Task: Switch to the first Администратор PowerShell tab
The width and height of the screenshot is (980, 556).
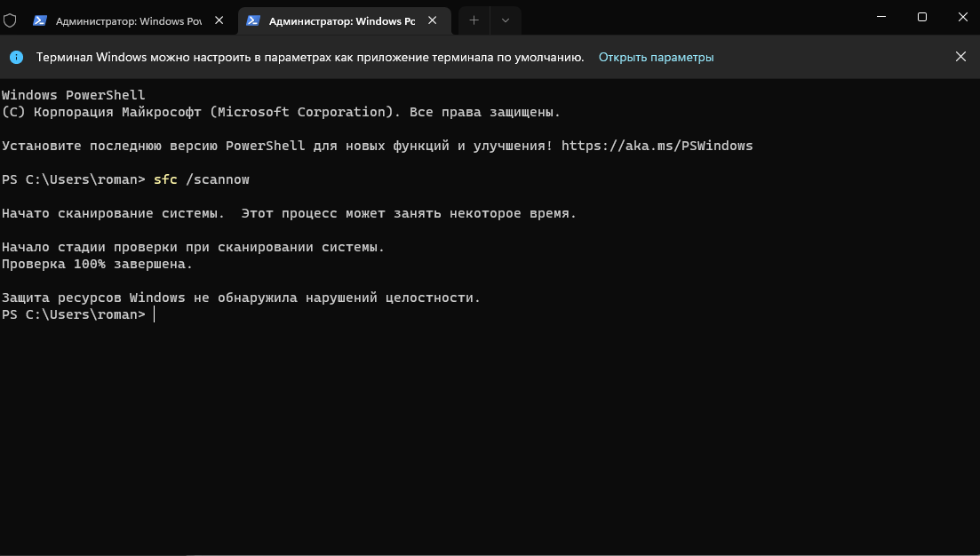Action: point(128,20)
